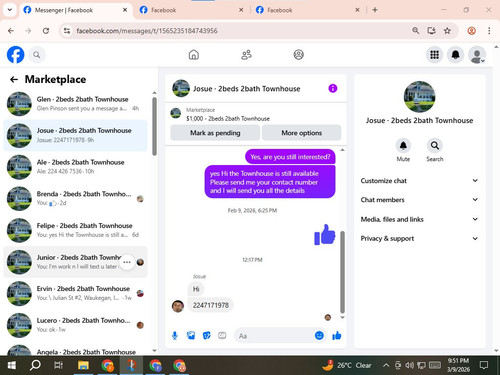Open Windows taskbar search

click(35, 365)
